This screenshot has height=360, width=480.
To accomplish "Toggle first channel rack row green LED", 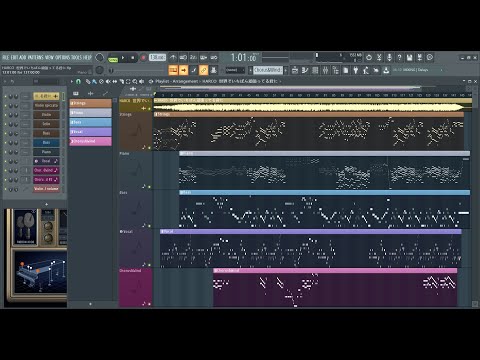I will (5, 96).
